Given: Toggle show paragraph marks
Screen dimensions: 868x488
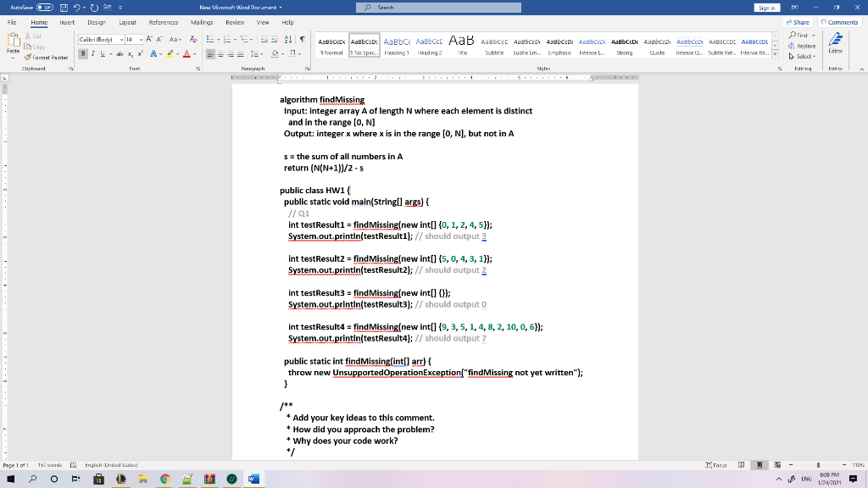Looking at the screenshot, I should (302, 39).
